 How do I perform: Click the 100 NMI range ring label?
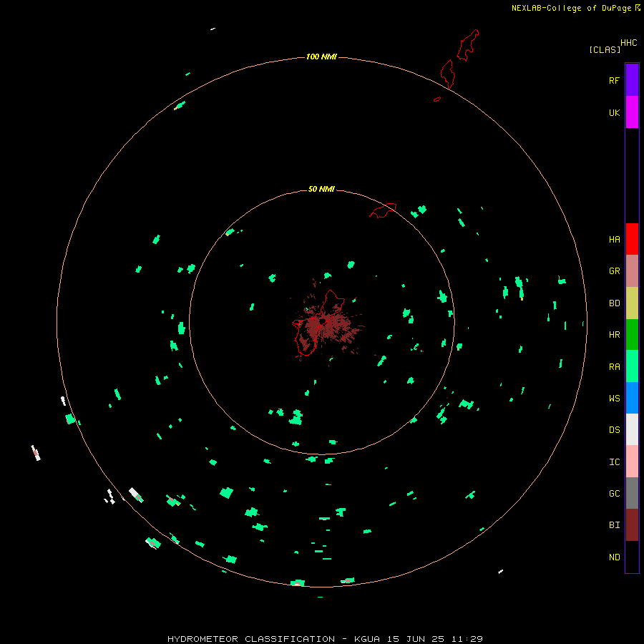click(x=321, y=57)
